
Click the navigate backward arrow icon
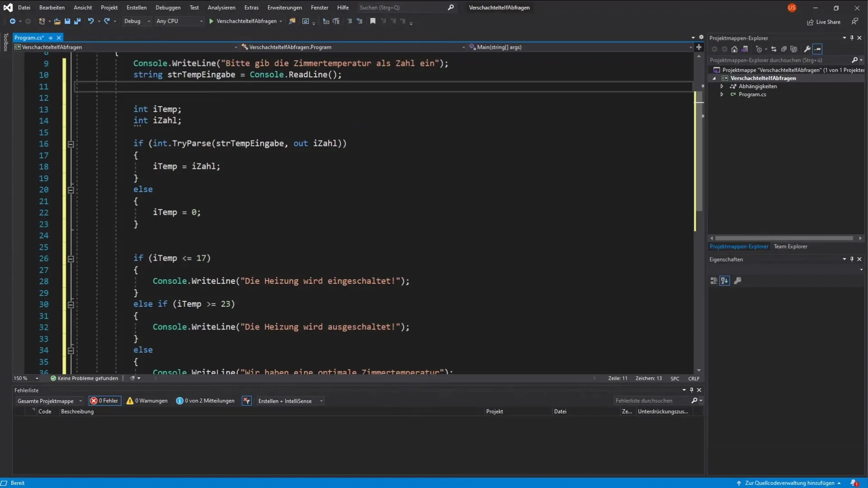point(13,21)
